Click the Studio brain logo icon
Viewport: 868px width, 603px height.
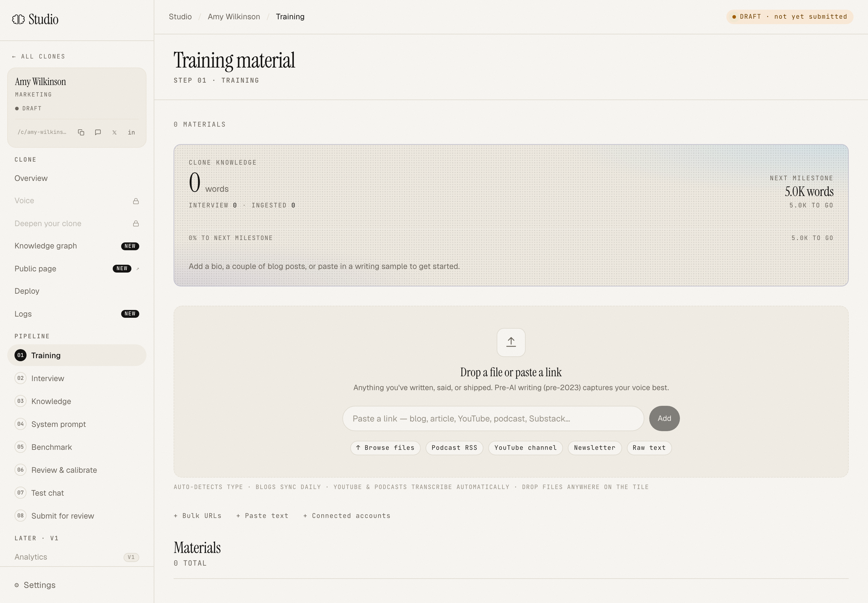pos(18,19)
